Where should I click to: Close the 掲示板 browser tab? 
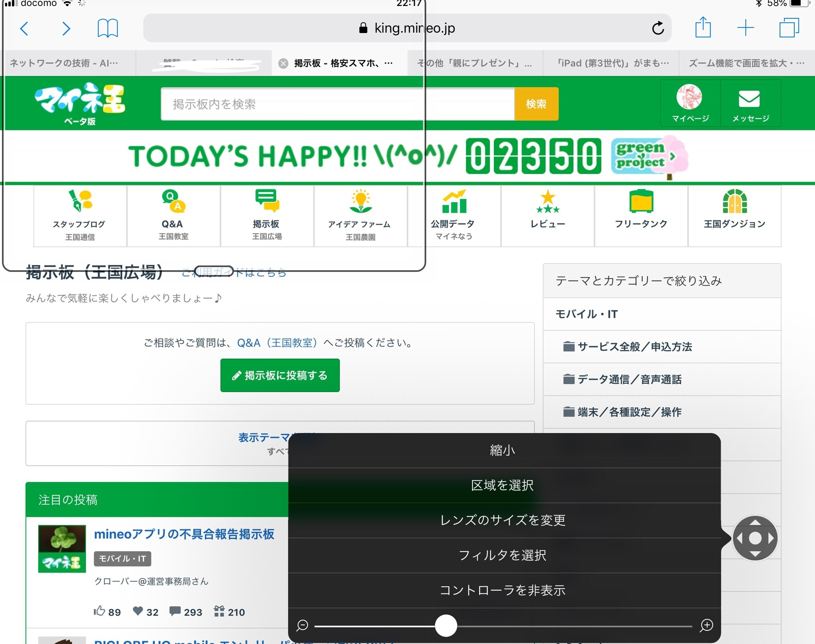(283, 63)
